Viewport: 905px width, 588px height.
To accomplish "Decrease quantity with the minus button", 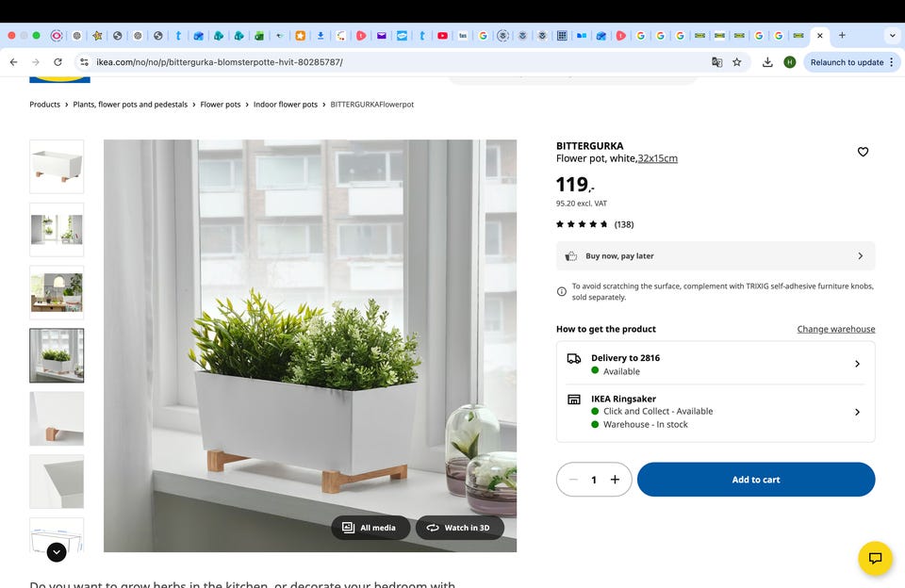I will tap(573, 480).
